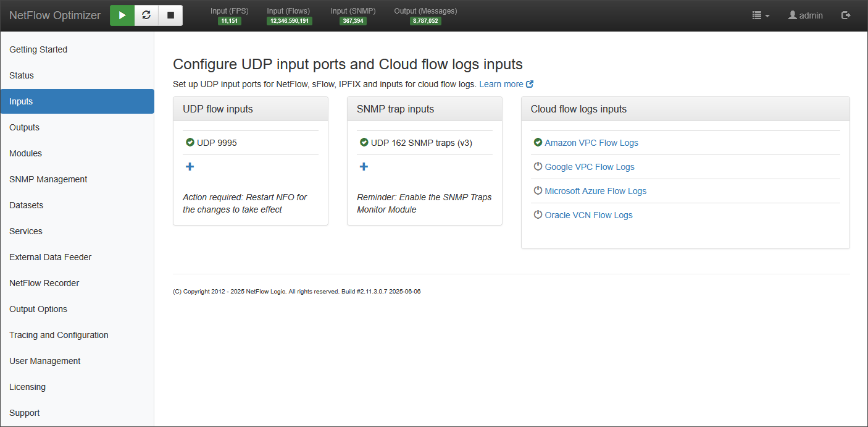This screenshot has height=427, width=868.
Task: Open Google VPC Flow Logs link
Action: 590,167
